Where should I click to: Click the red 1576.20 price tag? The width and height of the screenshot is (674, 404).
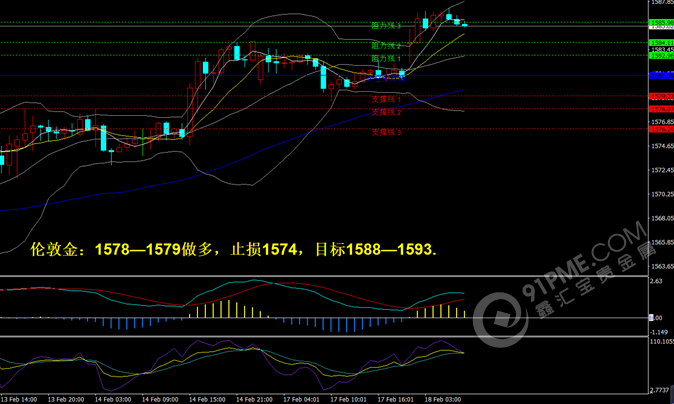coord(660,128)
